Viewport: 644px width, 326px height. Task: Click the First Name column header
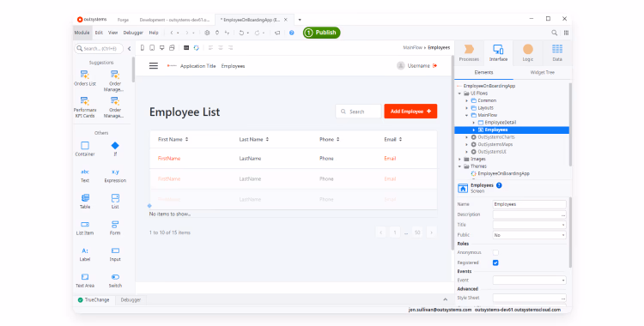point(173,140)
